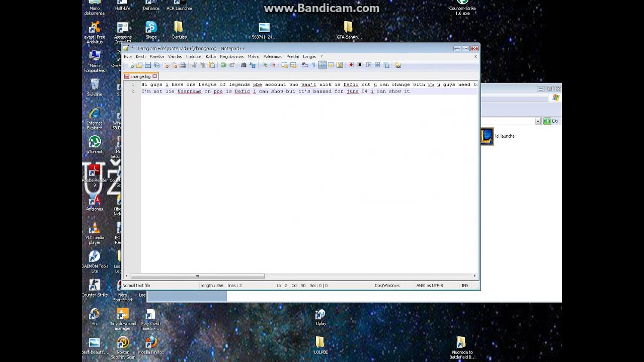Open the Šiukšlinė recycle bin
644x362 pixels.
[95, 87]
